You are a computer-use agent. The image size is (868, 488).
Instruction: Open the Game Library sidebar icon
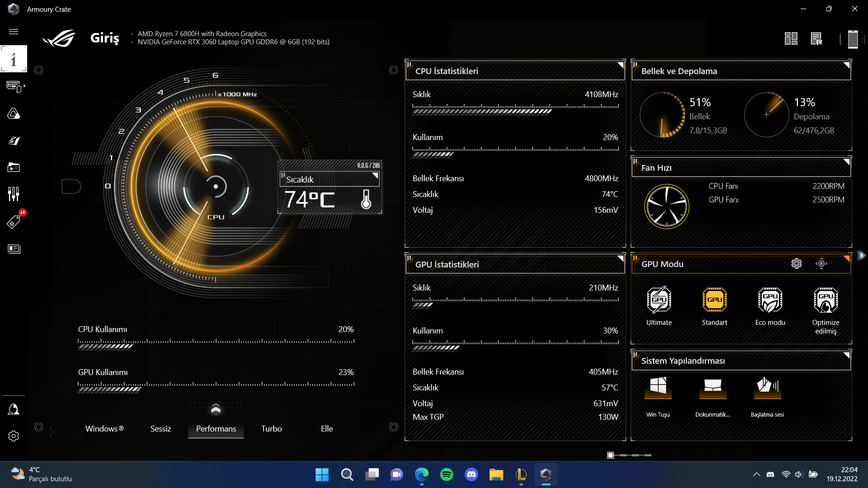14,168
